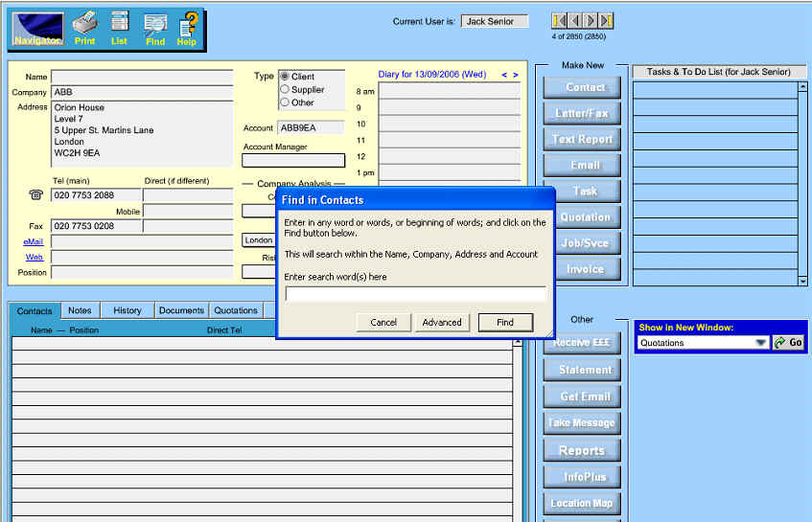Switch to the Contacts tab
The width and height of the screenshot is (812, 522).
[x=35, y=311]
